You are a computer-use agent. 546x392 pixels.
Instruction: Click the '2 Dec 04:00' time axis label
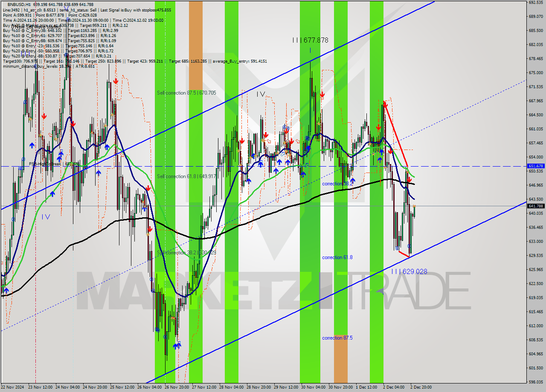tap(394, 388)
